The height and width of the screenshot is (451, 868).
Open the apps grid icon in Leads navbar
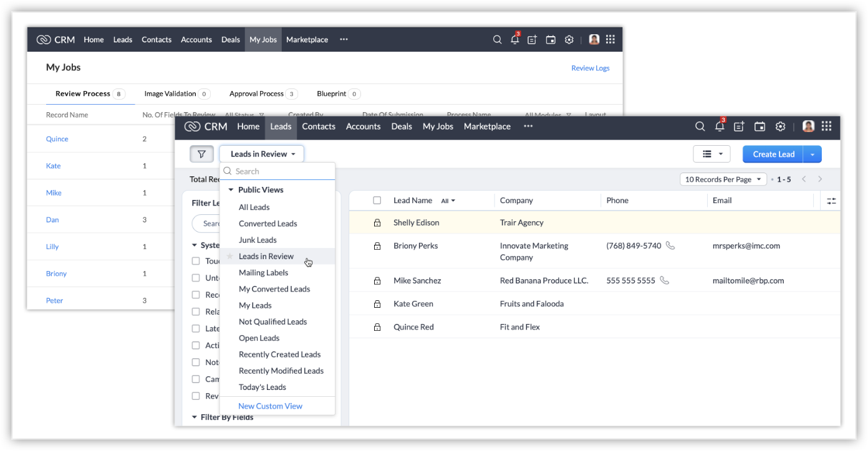pos(826,126)
